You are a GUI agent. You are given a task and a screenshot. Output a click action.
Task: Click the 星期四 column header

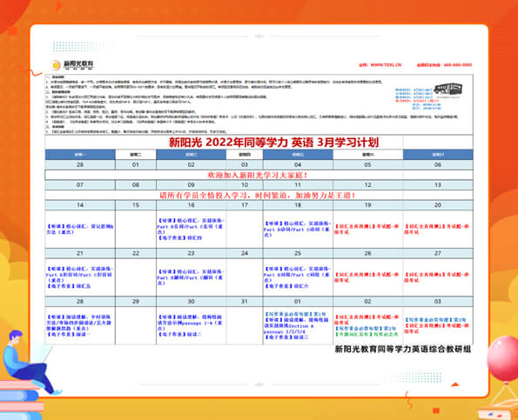[245, 155]
